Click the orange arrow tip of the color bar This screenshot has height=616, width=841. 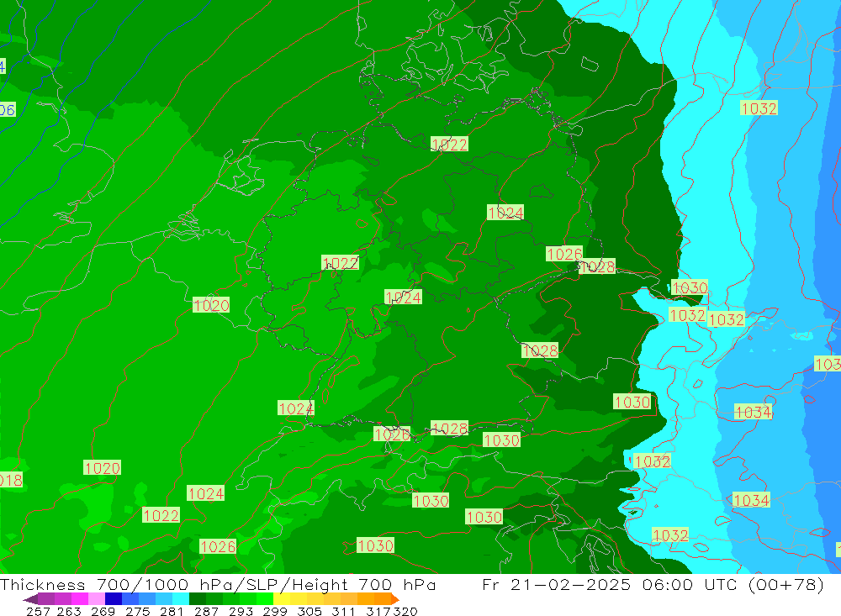[x=395, y=599]
